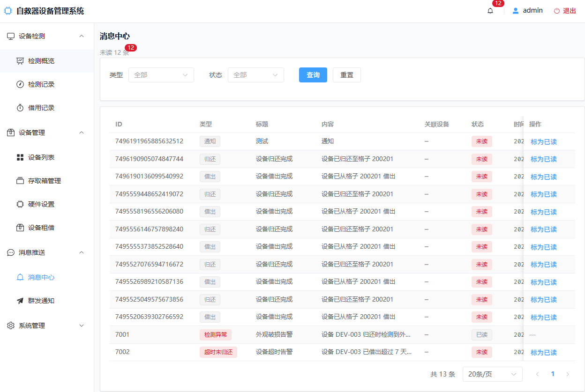585x392 pixels.
Task: Click the compass icon beside 检测记录
Action: click(x=20, y=84)
